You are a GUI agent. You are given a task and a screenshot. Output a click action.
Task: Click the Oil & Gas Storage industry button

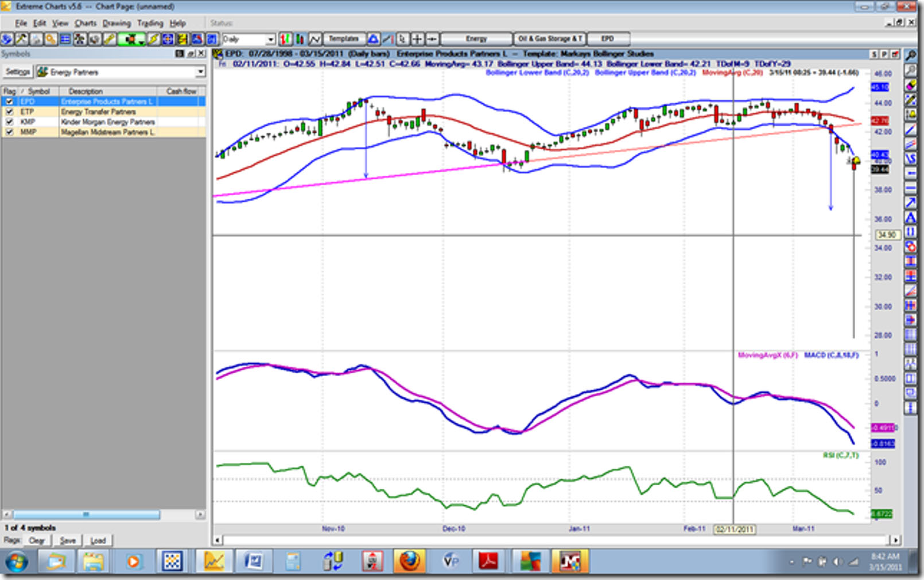[550, 39]
